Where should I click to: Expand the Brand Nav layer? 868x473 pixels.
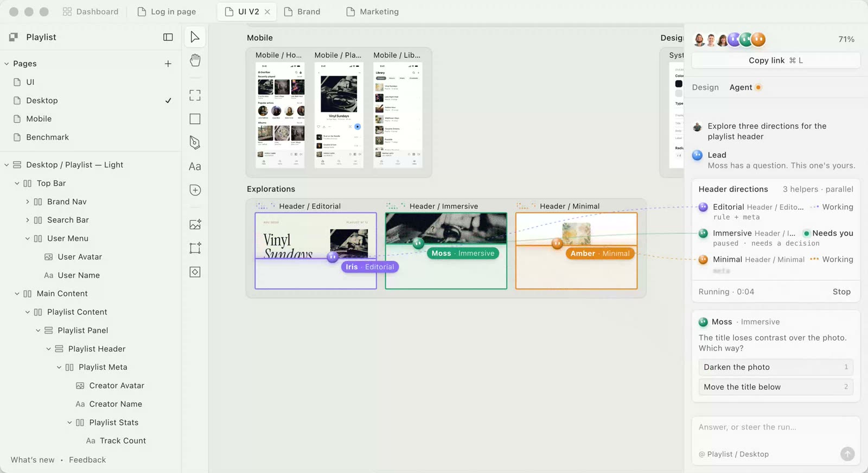28,202
